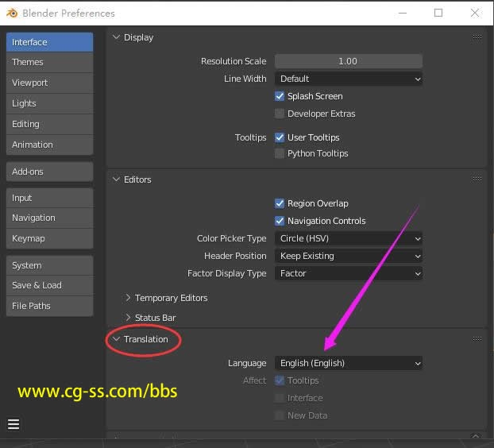Collapse the Editors section arrow
The image size is (494, 448).
coord(116,180)
